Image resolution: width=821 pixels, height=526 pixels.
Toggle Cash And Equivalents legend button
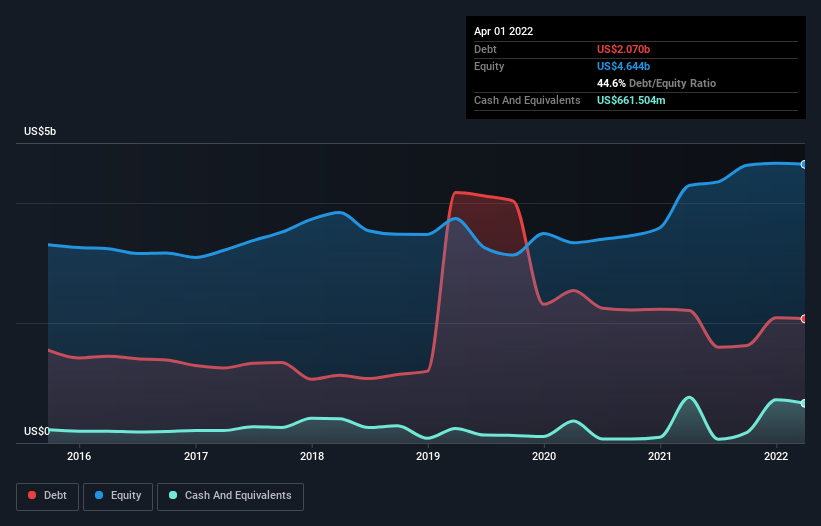(x=230, y=496)
